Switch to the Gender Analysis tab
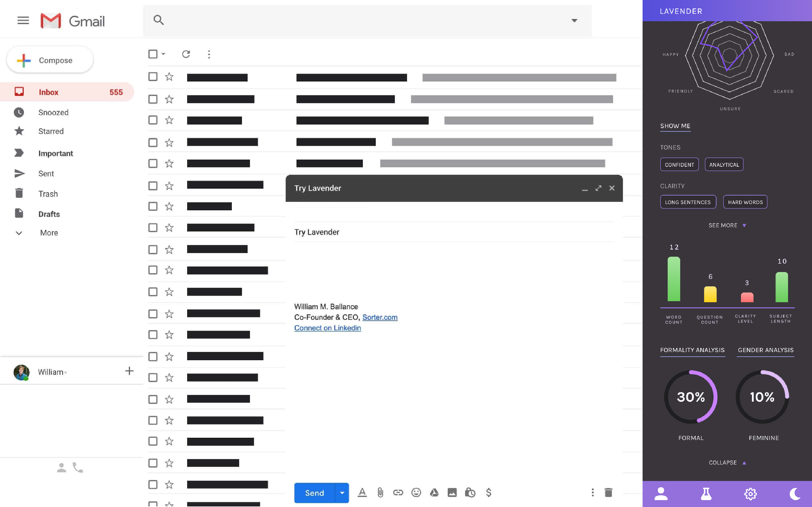This screenshot has height=507, width=812. [765, 350]
